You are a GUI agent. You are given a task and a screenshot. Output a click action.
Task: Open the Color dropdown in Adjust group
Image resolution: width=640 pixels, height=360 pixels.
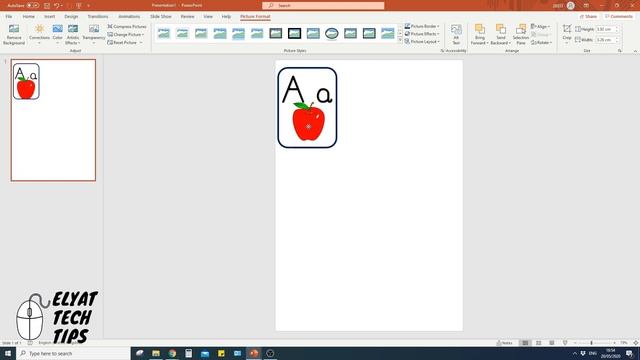[58, 35]
